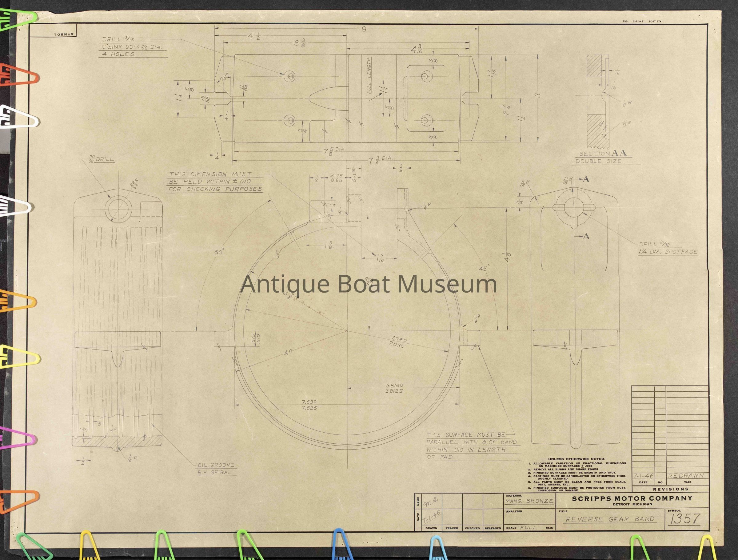
Task: Click the 'OIL GROOVE R.H. SPIRAL' label
Action: (x=216, y=469)
